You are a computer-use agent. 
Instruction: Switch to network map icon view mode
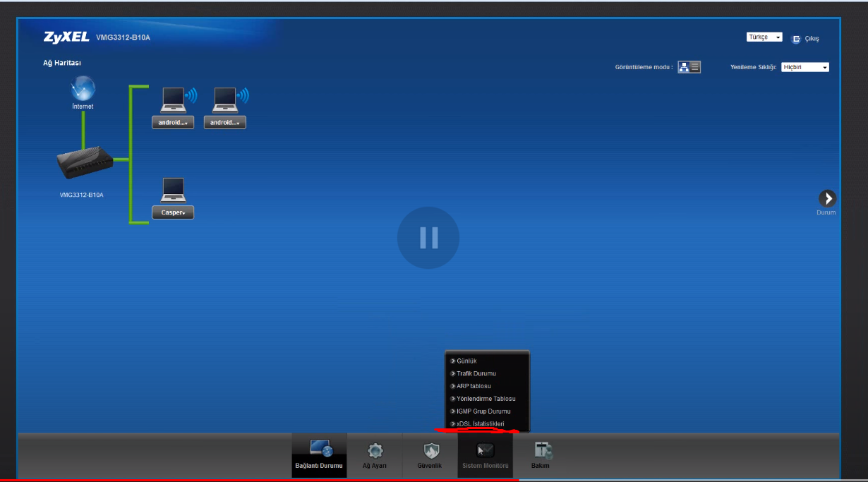tap(684, 67)
